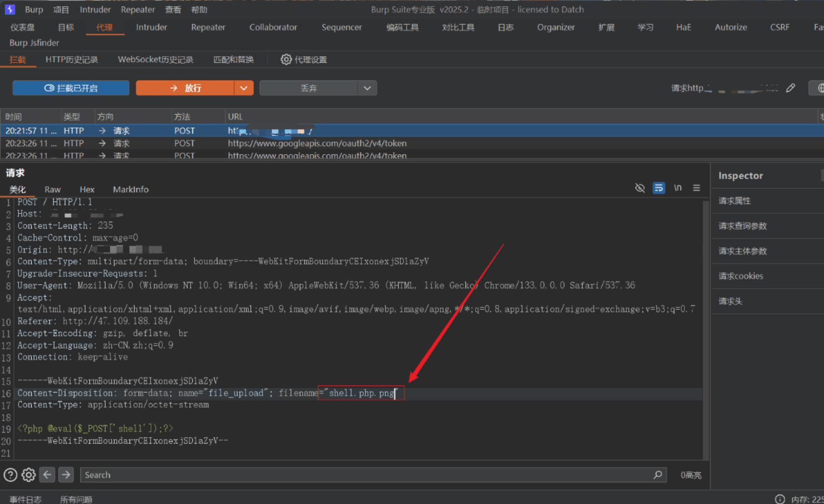Switch request view to Raw tab
The width and height of the screenshot is (824, 504).
click(52, 189)
